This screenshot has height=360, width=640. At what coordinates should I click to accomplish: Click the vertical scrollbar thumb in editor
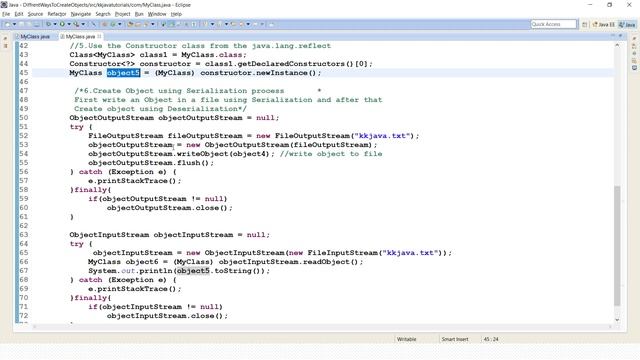617,246
